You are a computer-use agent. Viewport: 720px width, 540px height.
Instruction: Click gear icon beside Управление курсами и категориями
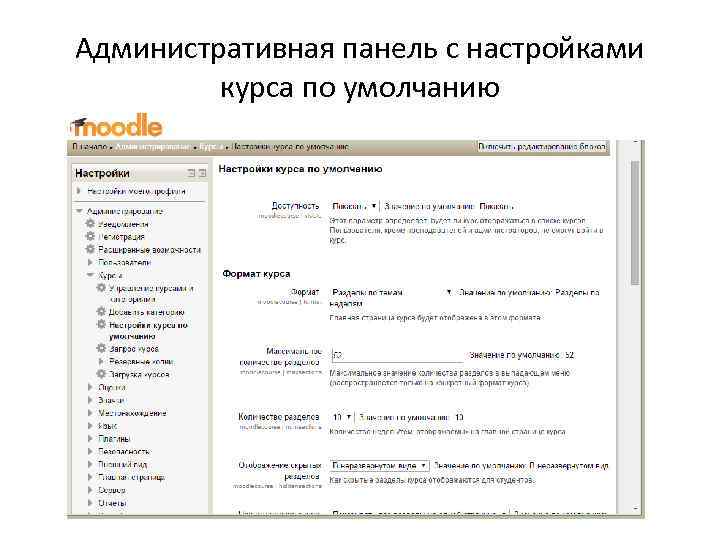click(x=101, y=288)
